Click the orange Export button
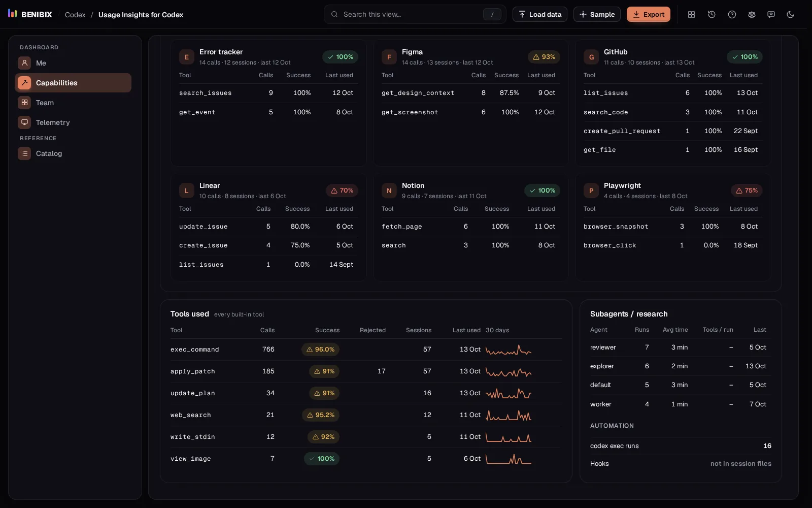Viewport: 812px width, 508px height. [x=649, y=14]
